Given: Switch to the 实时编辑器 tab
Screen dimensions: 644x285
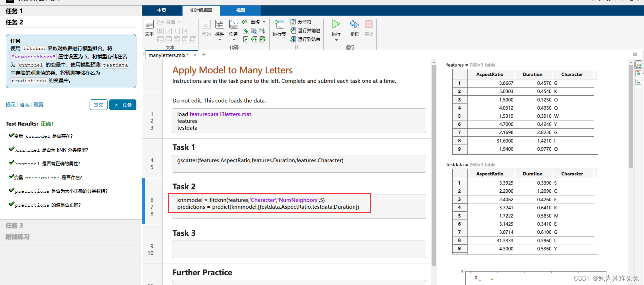Looking at the screenshot, I should [201, 11].
